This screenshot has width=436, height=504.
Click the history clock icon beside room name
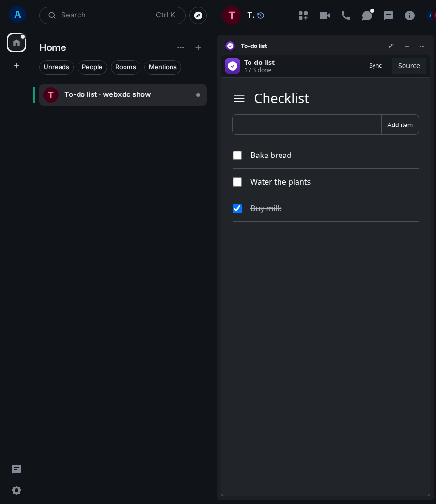(x=261, y=16)
